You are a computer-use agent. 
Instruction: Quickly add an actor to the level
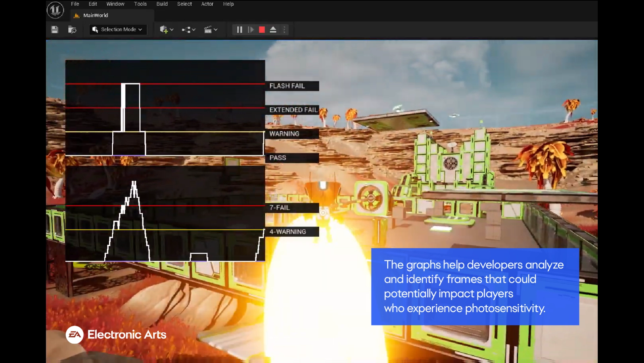(165, 29)
